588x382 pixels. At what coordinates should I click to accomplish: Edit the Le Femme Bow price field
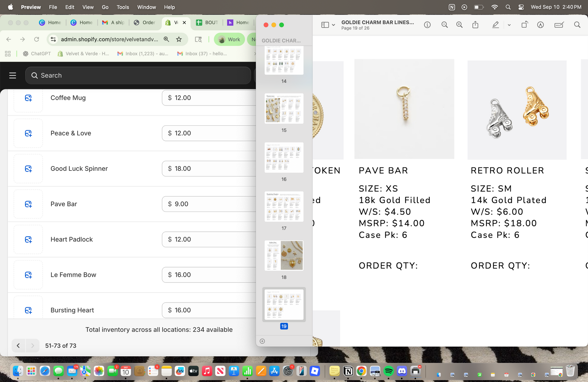tap(209, 275)
